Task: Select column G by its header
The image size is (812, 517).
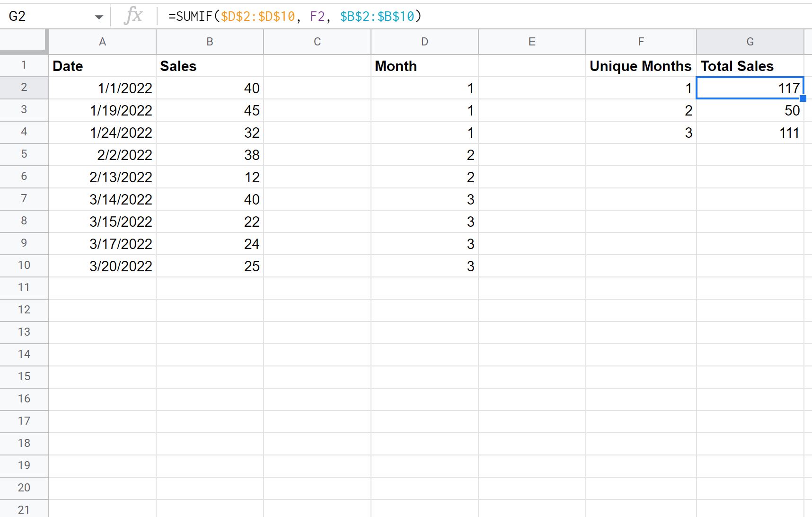Action: tap(750, 41)
